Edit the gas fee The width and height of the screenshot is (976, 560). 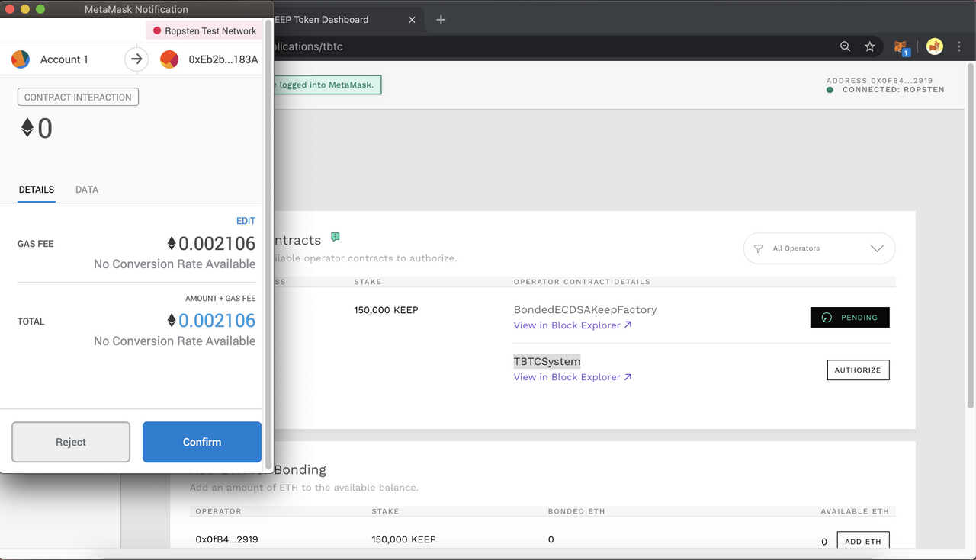point(246,221)
